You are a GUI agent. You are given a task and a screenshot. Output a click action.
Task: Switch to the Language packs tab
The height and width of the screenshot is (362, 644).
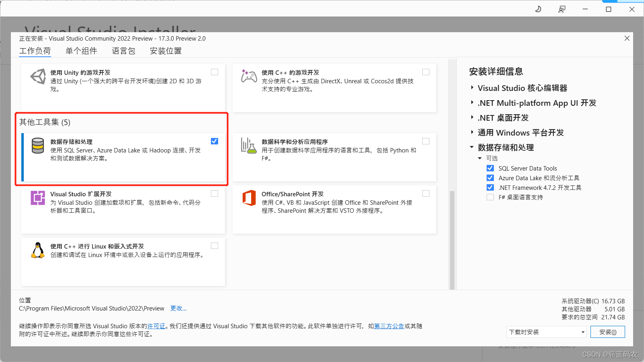(x=124, y=51)
